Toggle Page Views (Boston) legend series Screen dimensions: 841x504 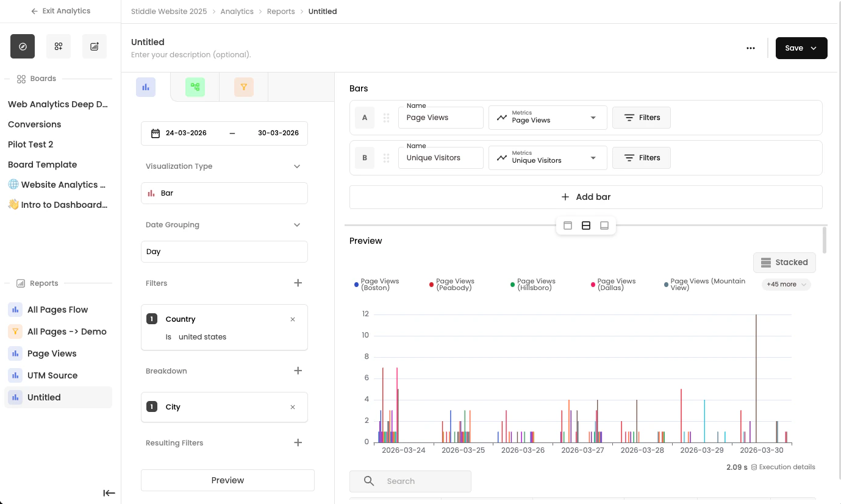coord(377,285)
